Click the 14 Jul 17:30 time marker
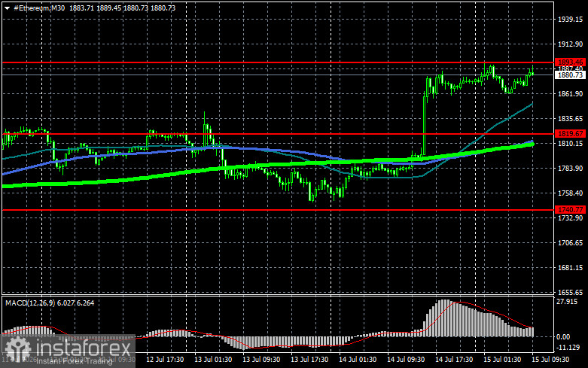This screenshot has height=368, width=588. tap(454, 360)
